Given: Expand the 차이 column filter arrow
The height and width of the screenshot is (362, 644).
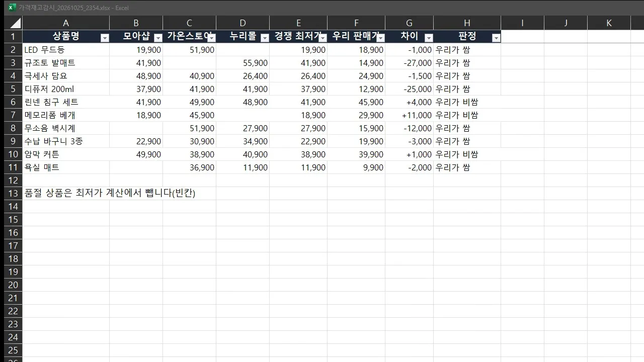Looking at the screenshot, I should coord(429,38).
